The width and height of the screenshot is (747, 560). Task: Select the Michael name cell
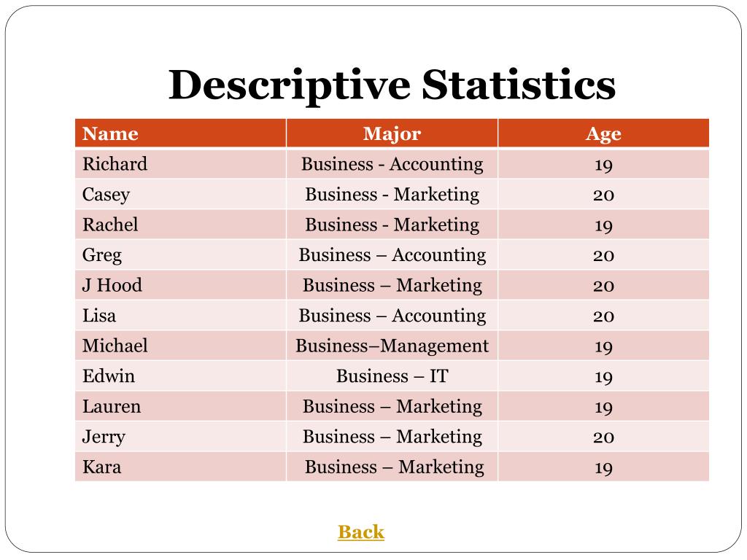(181, 346)
